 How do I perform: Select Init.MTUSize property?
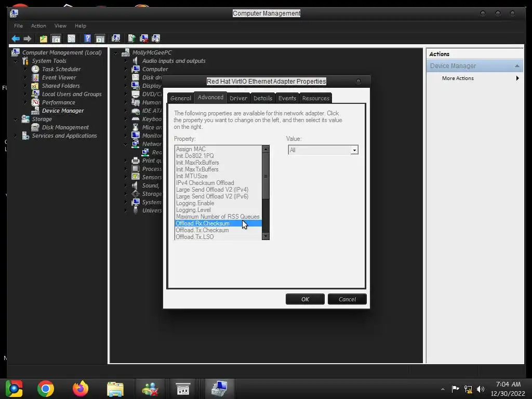(x=218, y=176)
